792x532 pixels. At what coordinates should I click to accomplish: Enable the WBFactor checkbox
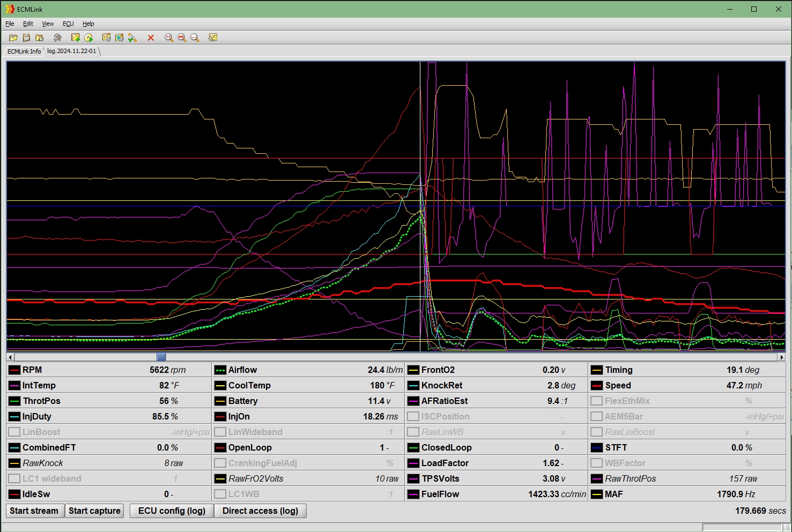597,463
